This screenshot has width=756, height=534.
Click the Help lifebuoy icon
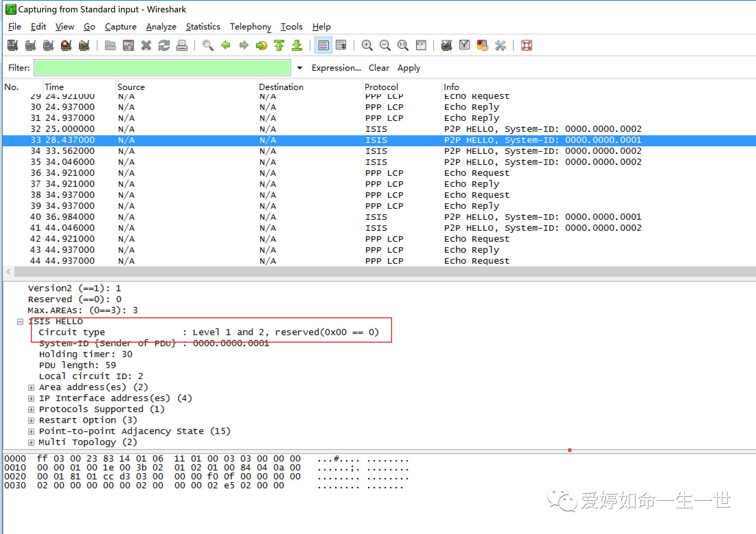(x=526, y=45)
